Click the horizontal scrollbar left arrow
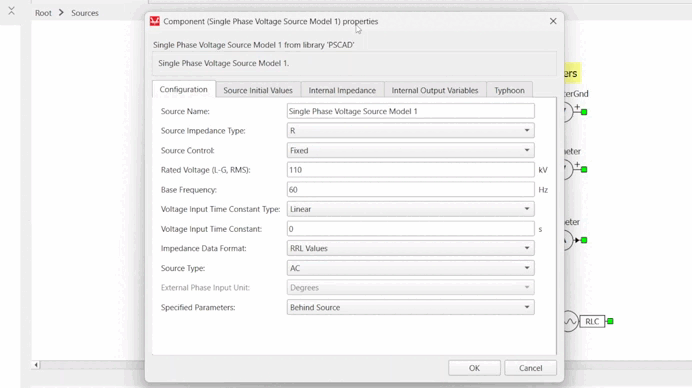692x388 pixels. [36, 365]
